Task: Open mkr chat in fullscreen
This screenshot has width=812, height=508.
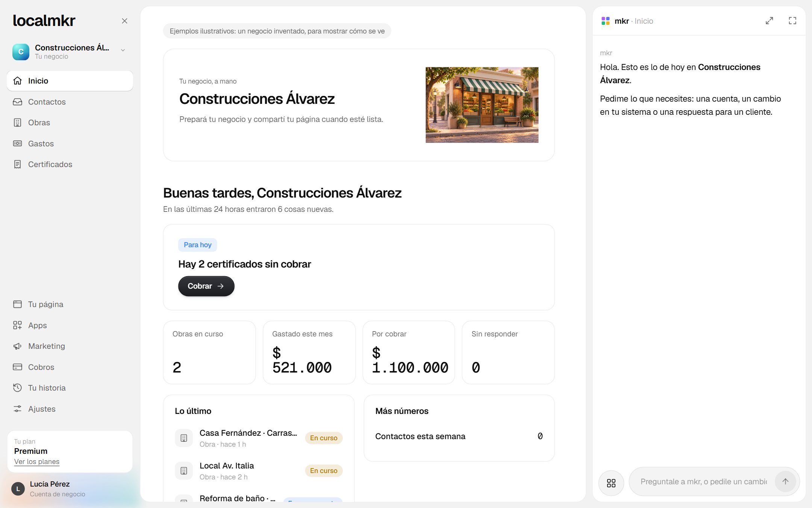Action: [792, 21]
